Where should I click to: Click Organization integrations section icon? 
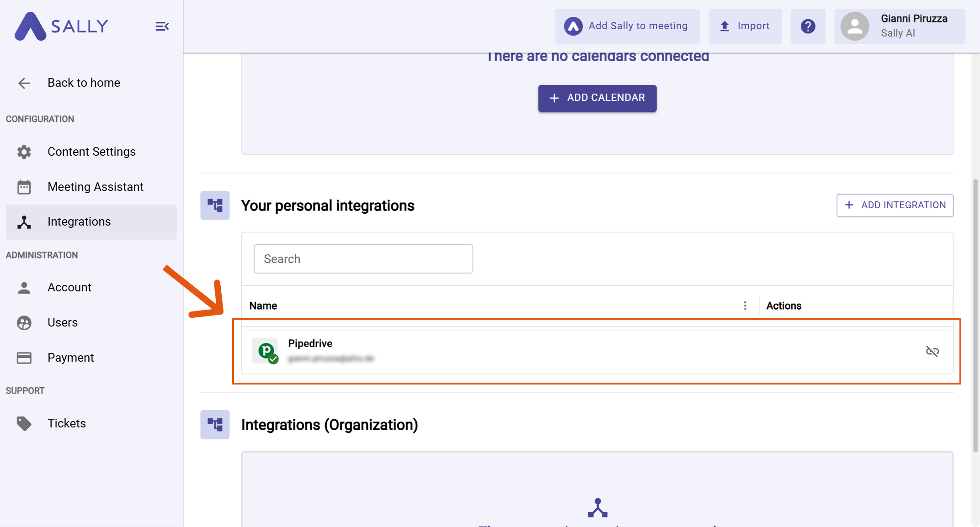(x=215, y=425)
